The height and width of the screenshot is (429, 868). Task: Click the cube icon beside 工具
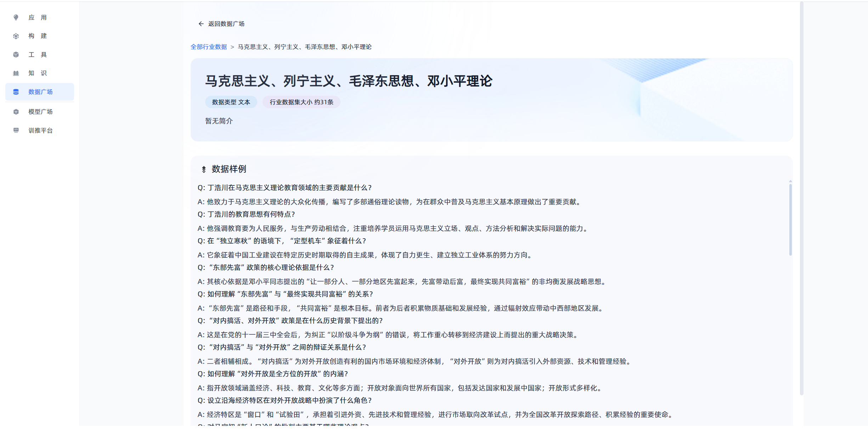(x=16, y=55)
